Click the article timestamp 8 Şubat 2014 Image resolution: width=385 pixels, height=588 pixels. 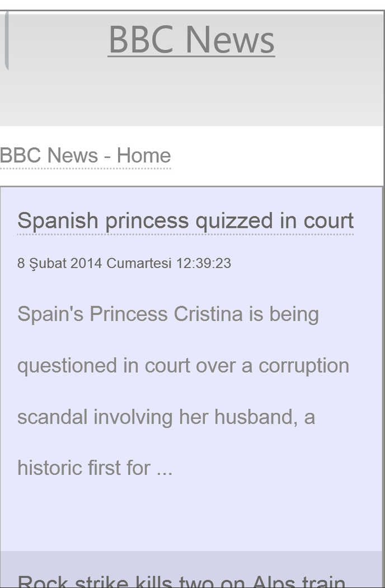point(60,263)
